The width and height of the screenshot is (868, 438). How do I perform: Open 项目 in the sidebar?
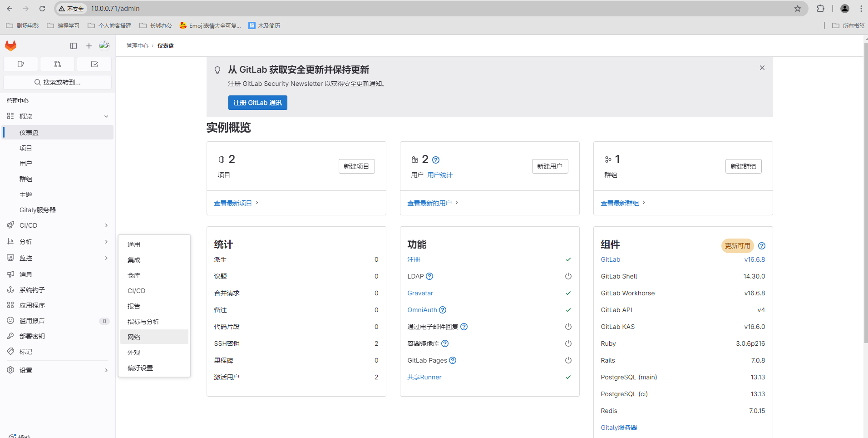58,148
